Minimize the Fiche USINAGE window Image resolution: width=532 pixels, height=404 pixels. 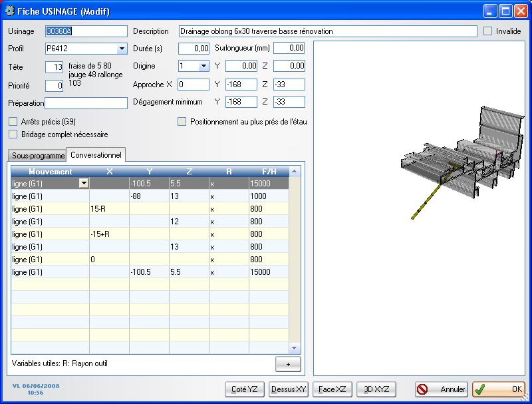click(x=489, y=11)
